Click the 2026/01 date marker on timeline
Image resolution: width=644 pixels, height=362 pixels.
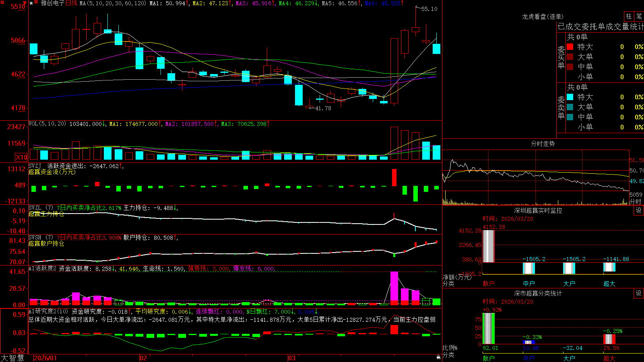[x=45, y=358]
